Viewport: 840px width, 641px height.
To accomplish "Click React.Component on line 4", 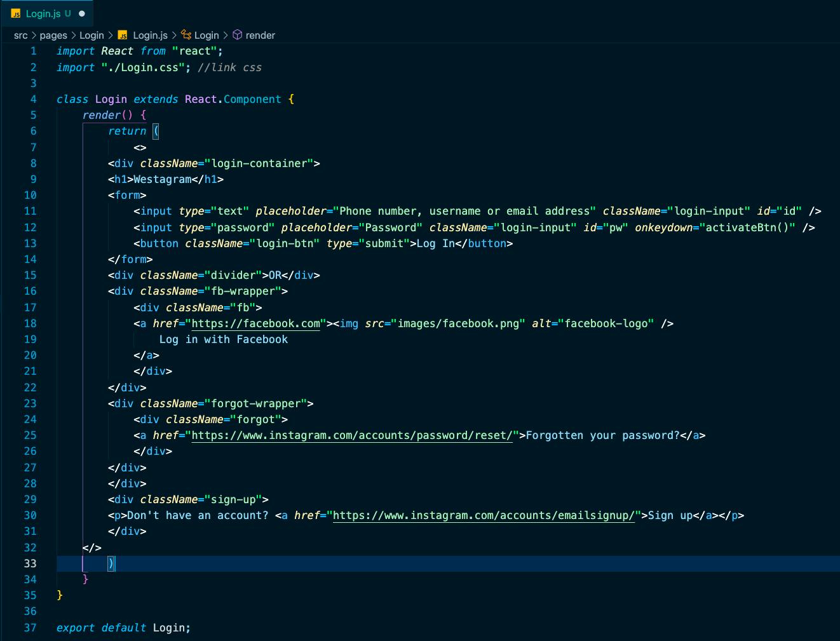I will click(x=233, y=99).
